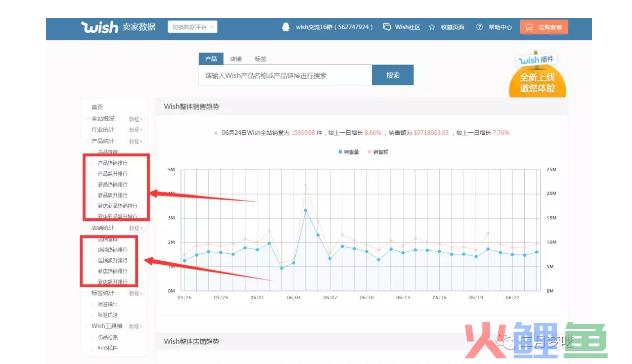The height and width of the screenshot is (364, 632).
Task: Open 店铺热销排行 in the sidebar
Action: click(112, 250)
